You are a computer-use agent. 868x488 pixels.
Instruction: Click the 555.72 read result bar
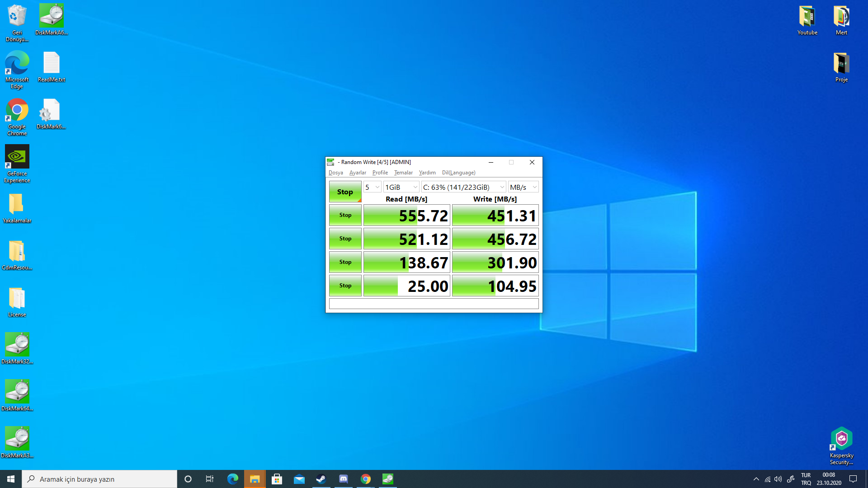click(x=407, y=216)
